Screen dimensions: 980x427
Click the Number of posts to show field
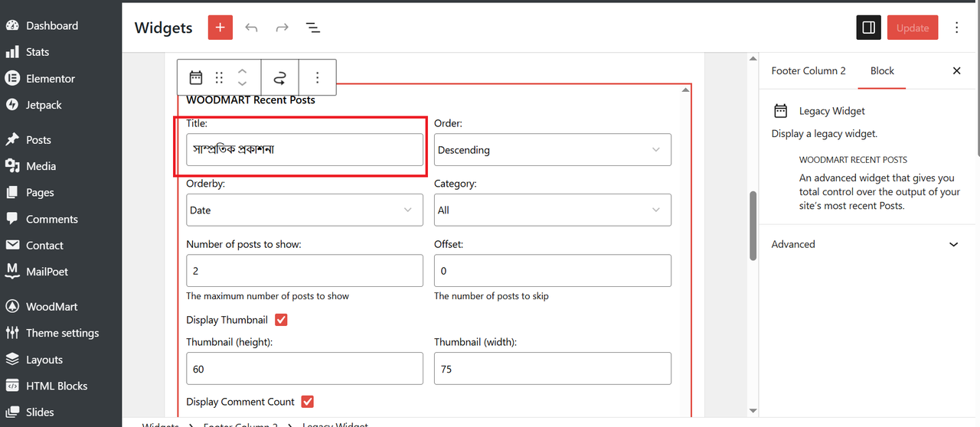(x=305, y=271)
